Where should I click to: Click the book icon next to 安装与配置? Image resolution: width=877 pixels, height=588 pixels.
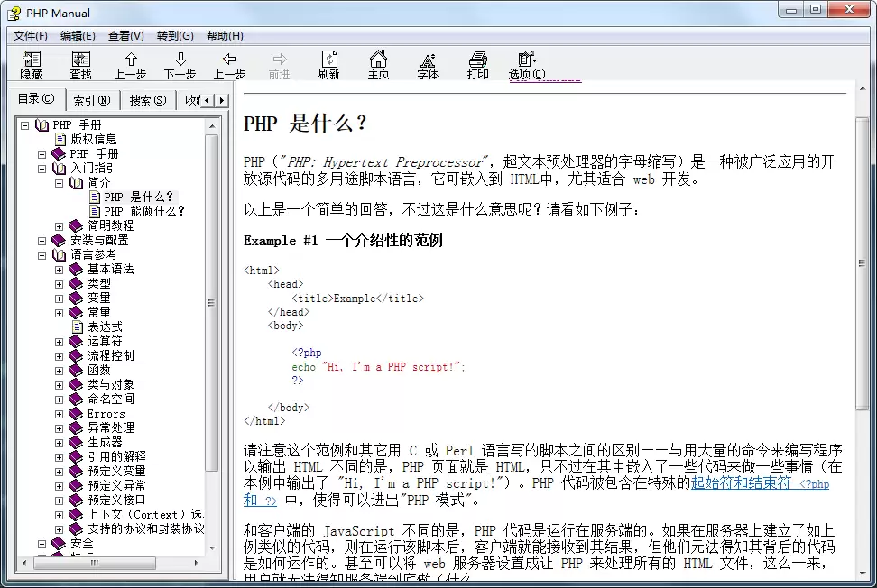[x=59, y=241]
